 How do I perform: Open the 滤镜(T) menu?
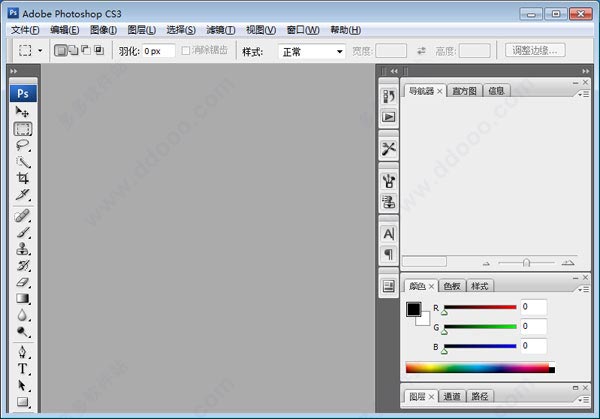(221, 30)
